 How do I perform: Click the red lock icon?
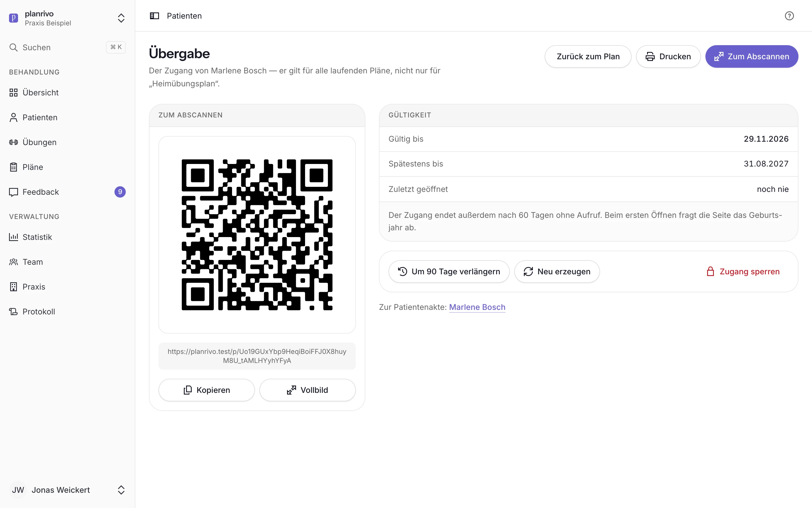[710, 271]
